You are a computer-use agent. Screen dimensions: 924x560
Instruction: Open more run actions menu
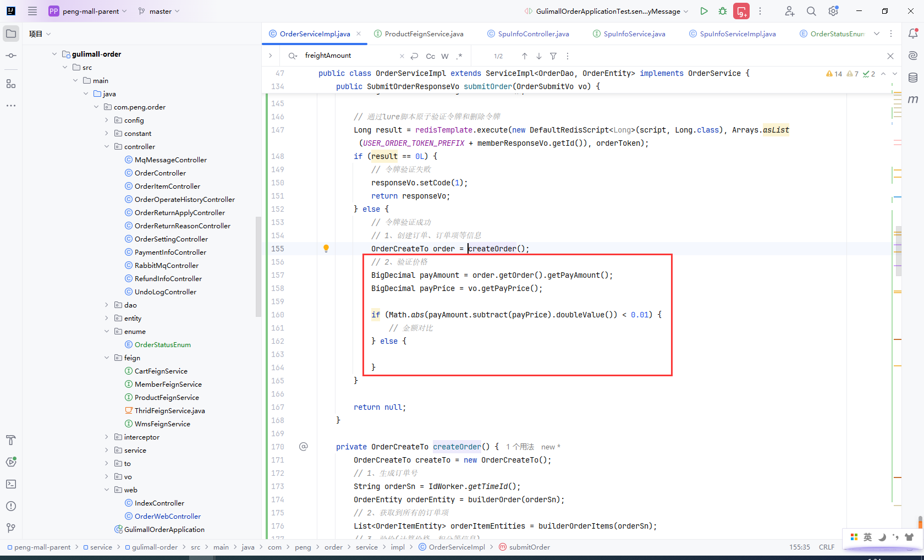tap(760, 11)
